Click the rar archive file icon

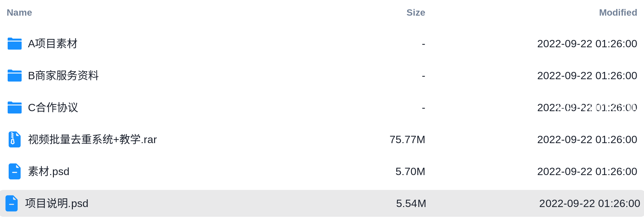(x=15, y=139)
